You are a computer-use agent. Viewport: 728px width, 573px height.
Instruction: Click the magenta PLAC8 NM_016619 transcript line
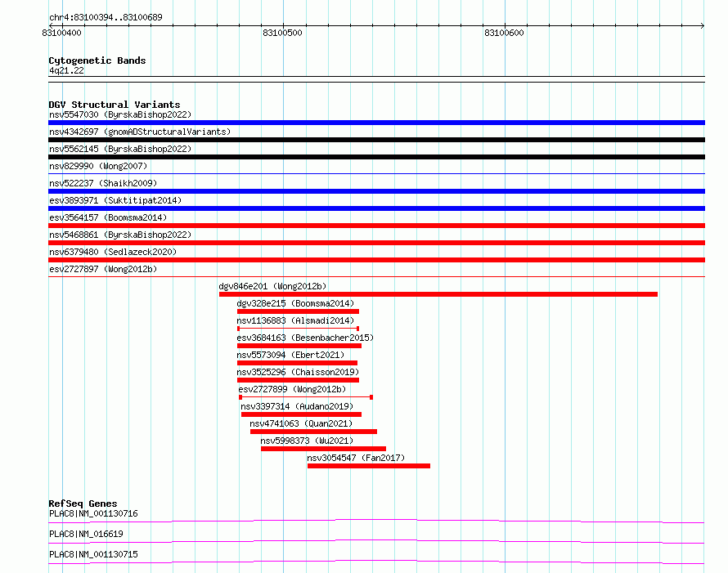(x=376, y=541)
